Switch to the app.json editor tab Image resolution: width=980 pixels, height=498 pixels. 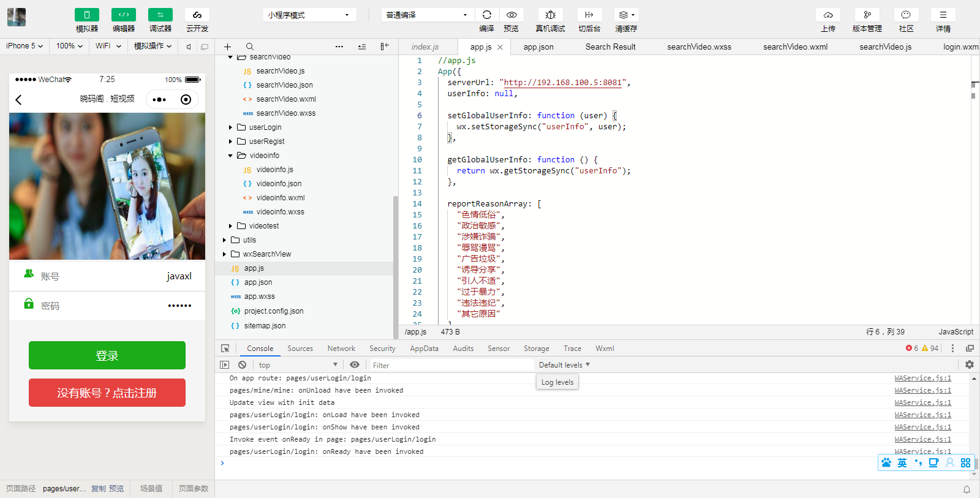(538, 47)
